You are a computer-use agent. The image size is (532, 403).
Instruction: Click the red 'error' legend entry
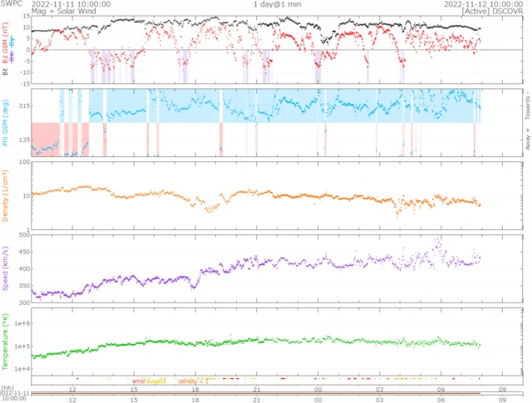(138, 381)
